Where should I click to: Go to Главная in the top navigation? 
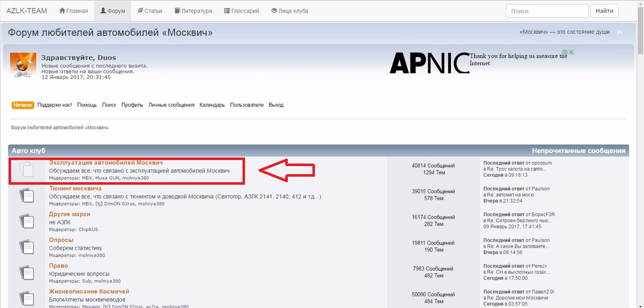tap(73, 11)
